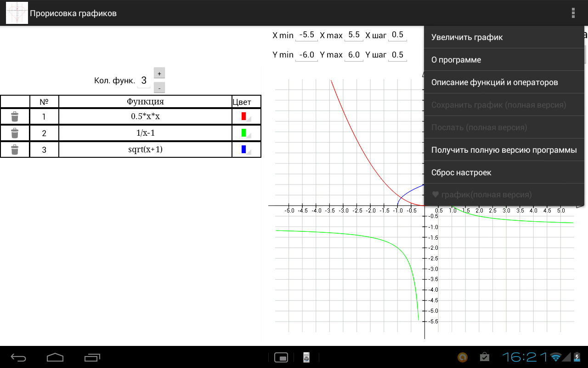Viewport: 588px width, 368px height.
Task: Open red color picker for function 1
Action: tap(246, 116)
